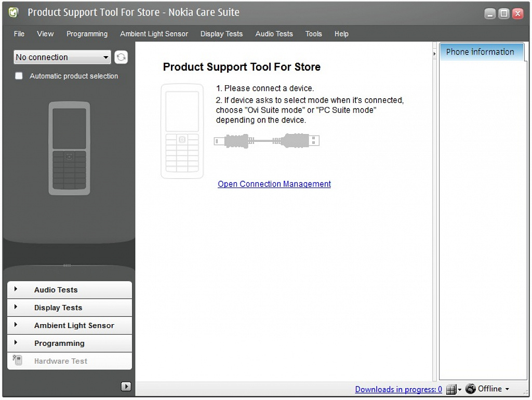
Task: Click the USB cable illustration
Action: [267, 141]
